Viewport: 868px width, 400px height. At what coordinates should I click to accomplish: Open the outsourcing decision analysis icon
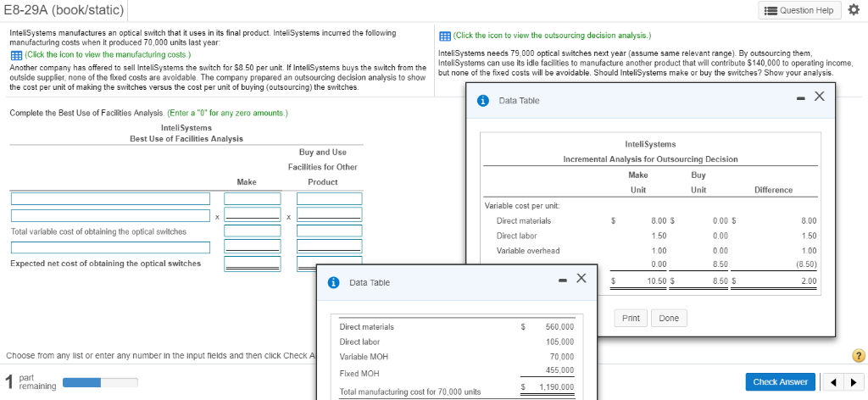[444, 36]
